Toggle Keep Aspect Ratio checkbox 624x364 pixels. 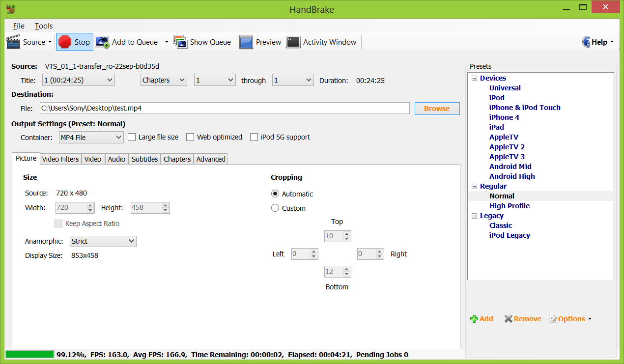tap(58, 224)
